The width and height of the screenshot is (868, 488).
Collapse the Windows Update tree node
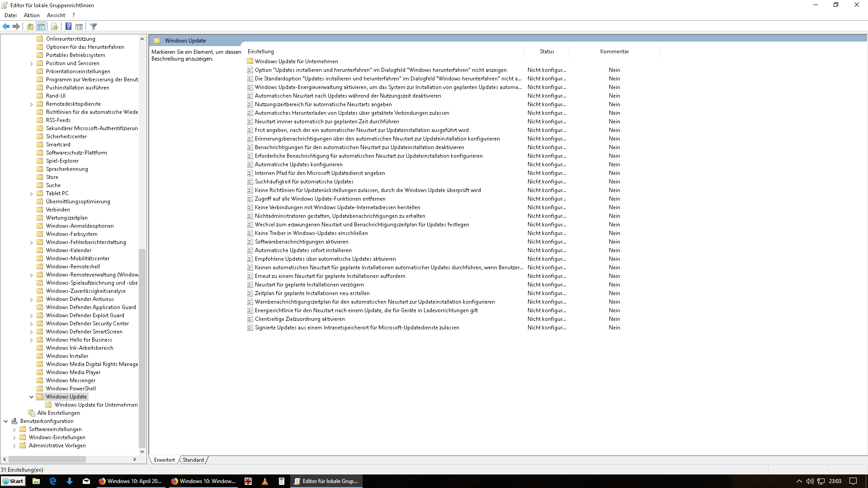[31, 397]
